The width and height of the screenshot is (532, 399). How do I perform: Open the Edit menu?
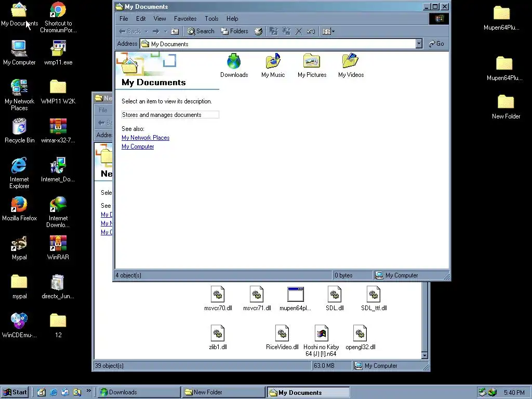point(141,19)
